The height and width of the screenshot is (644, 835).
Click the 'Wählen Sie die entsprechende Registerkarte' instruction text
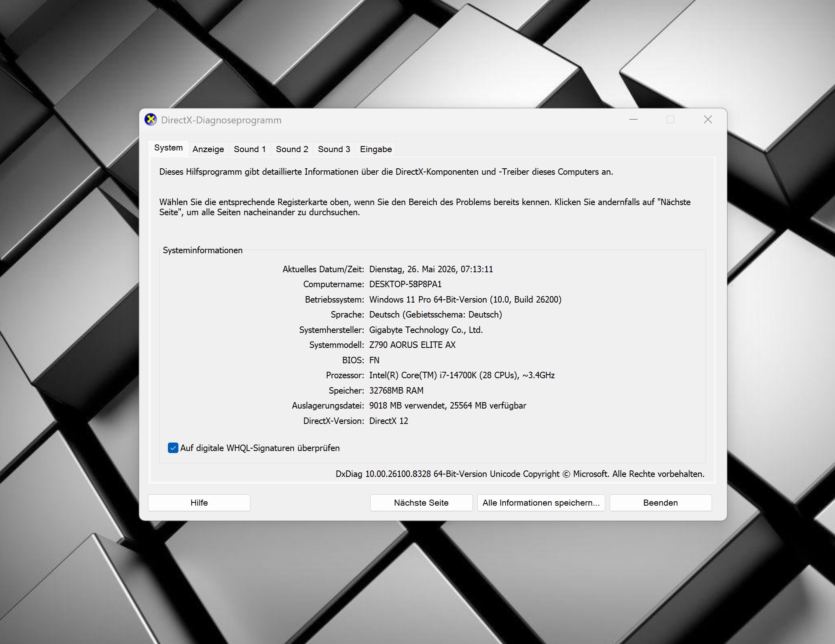coord(425,207)
